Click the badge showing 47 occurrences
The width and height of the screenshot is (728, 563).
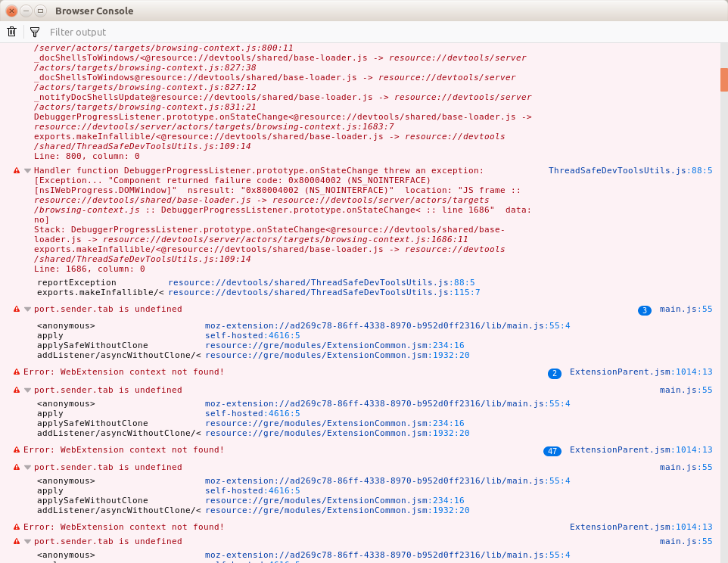[552, 449]
